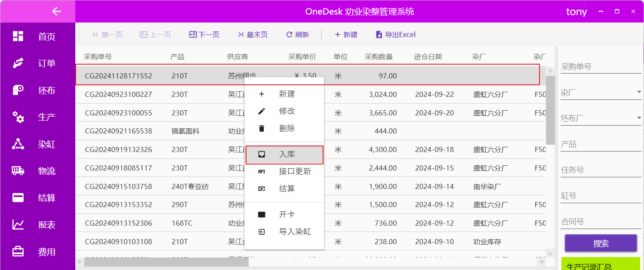This screenshot has width=644, height=270.
Task: Expand the 坯布厂 dropdown filter
Action: [x=638, y=118]
